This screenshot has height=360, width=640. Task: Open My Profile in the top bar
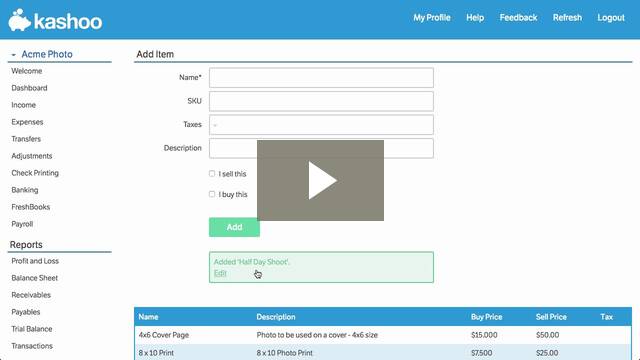[x=432, y=18]
